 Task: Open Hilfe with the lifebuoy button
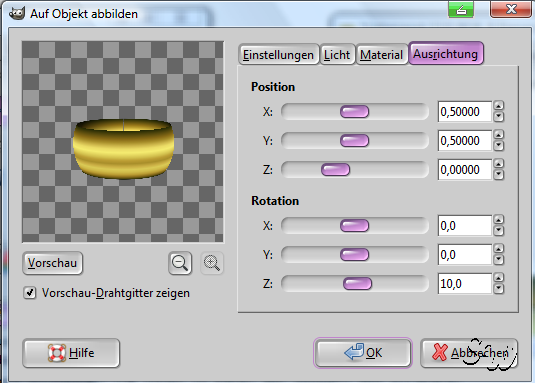point(71,353)
